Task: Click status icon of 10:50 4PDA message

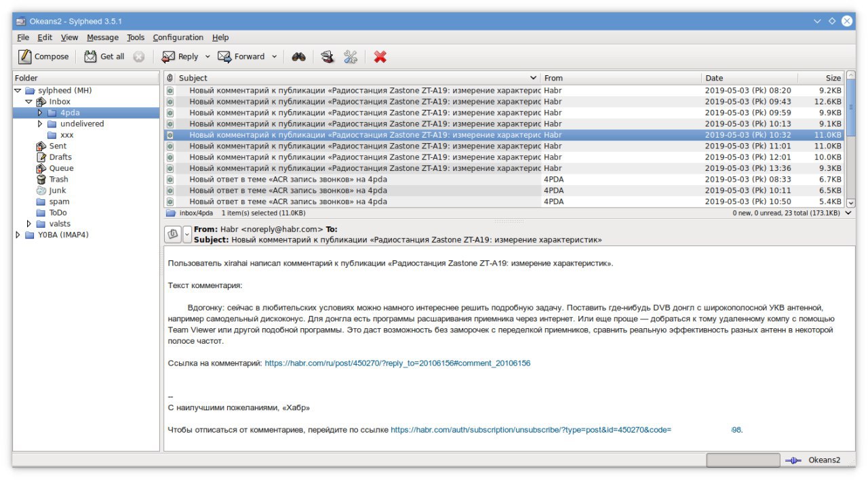Action: (170, 201)
